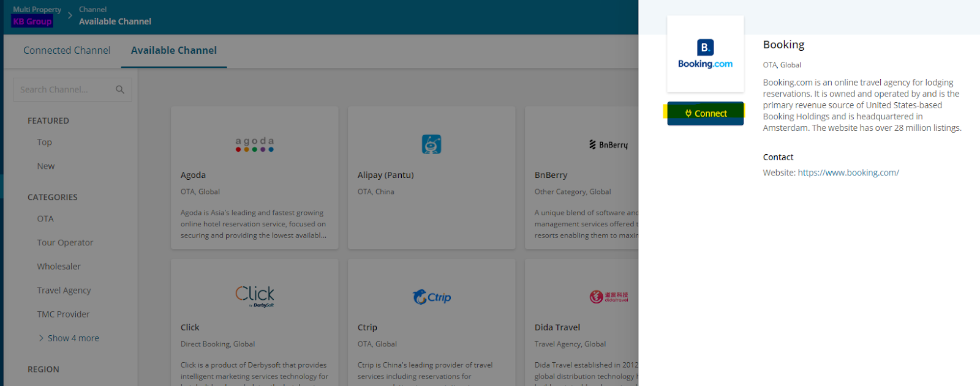Click the Alipay (Pantu) card title
The image size is (980, 386).
coord(386,175)
